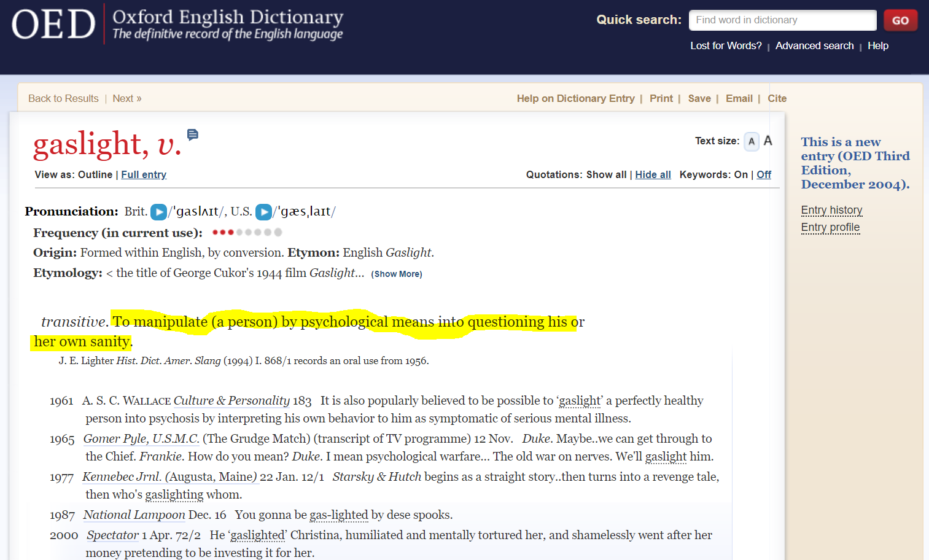929x560 pixels.
Task: Click the keyword gaslighting in 1977 quotation
Action: point(174,495)
